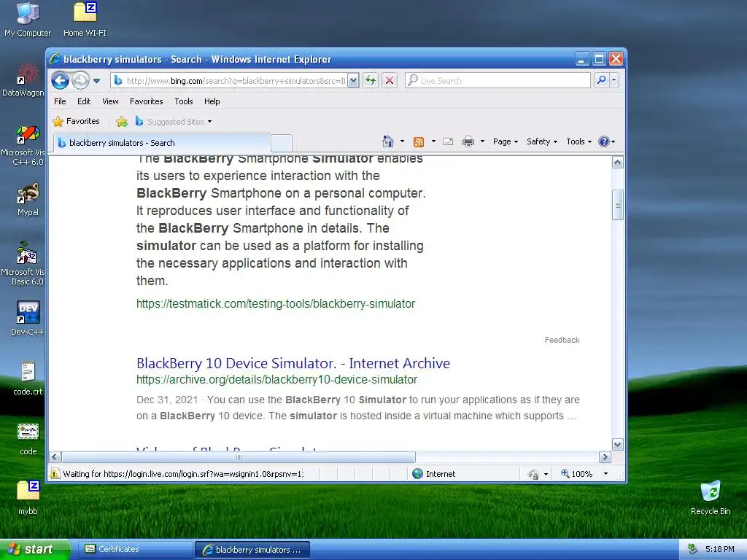Click the red Stop loading icon

[x=390, y=80]
